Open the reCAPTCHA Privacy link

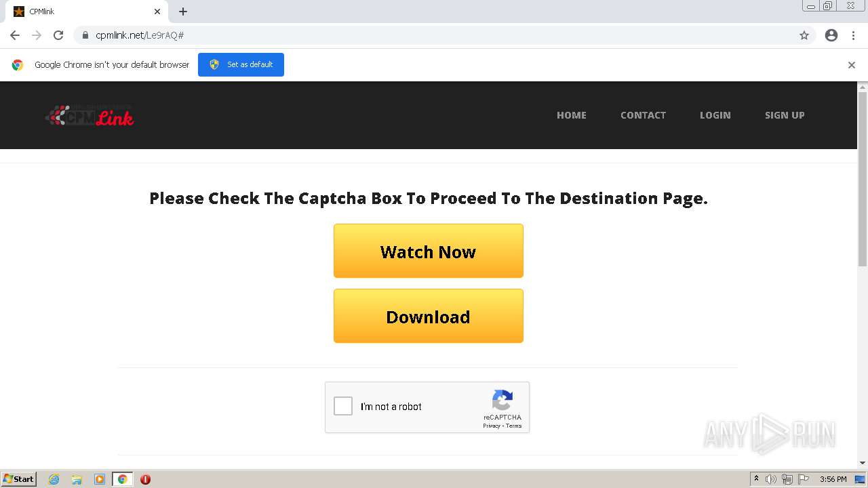492,426
